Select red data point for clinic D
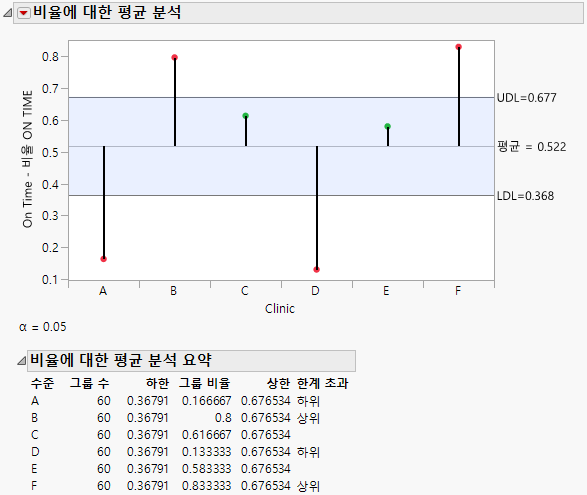This screenshot has width=587, height=495. [317, 270]
